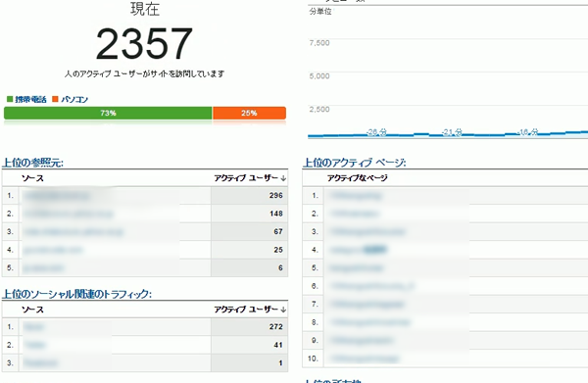Image resolution: width=588 pixels, height=383 pixels.
Task: Open the 上位のソーシャル関連のトラフィック report link
Action: click(x=76, y=294)
